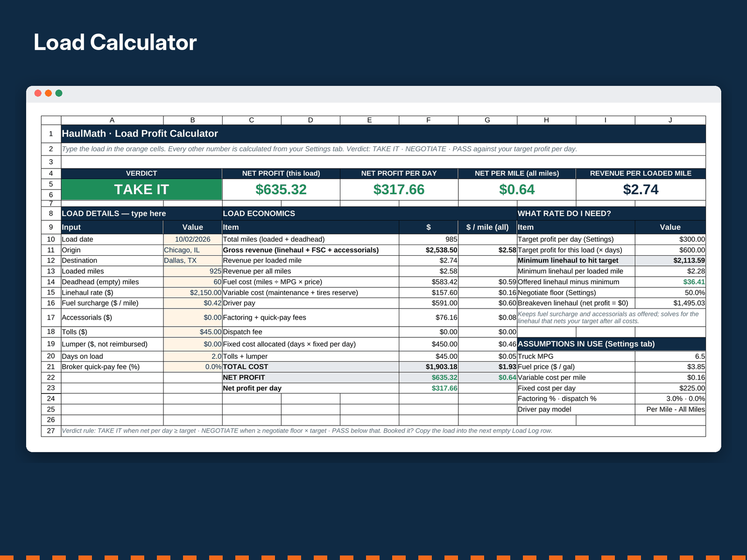Viewport: 747px width, 560px height.
Task: Select revenue per loaded mile $2.74 summary
Action: click(641, 189)
